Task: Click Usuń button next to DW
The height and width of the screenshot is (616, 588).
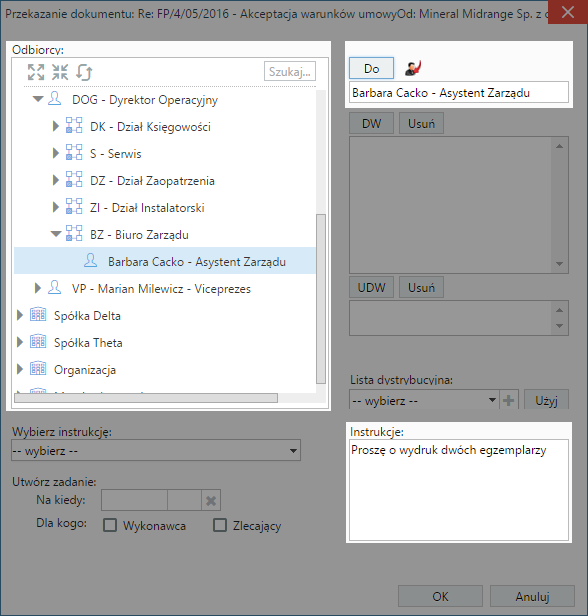Action: pos(421,123)
